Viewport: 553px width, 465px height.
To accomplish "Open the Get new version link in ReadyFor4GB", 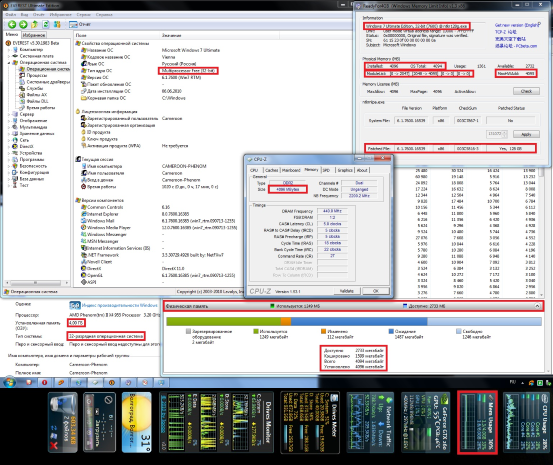I will tap(517, 25).
